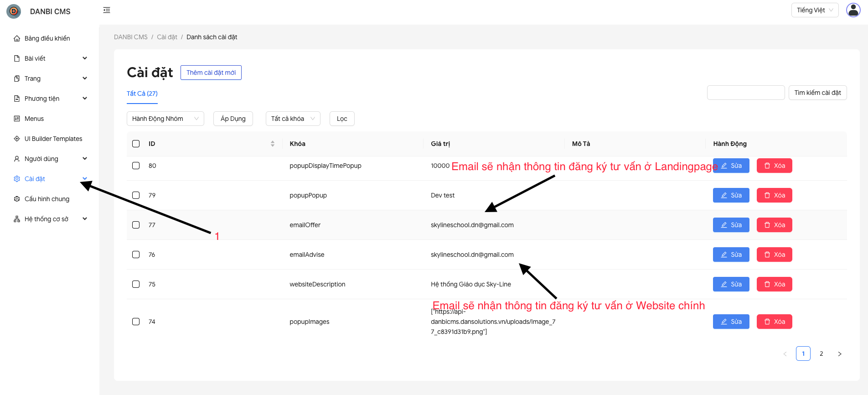Click the ID column sort arrows

pos(273,144)
